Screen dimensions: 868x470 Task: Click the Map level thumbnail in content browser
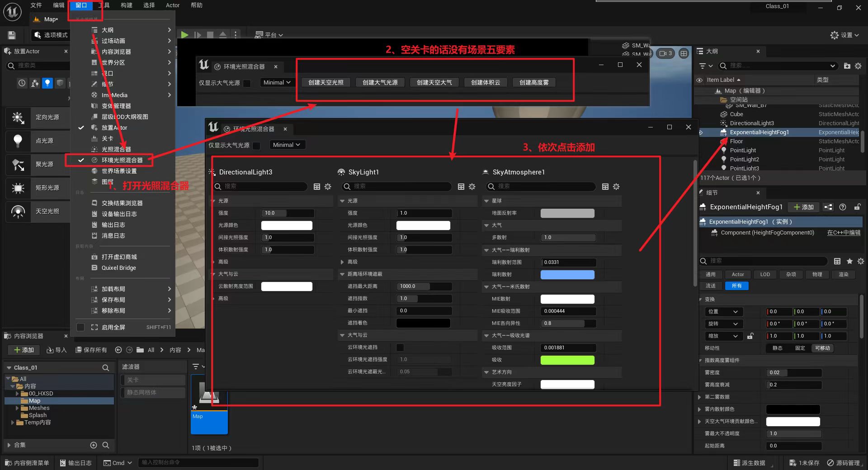(x=209, y=404)
